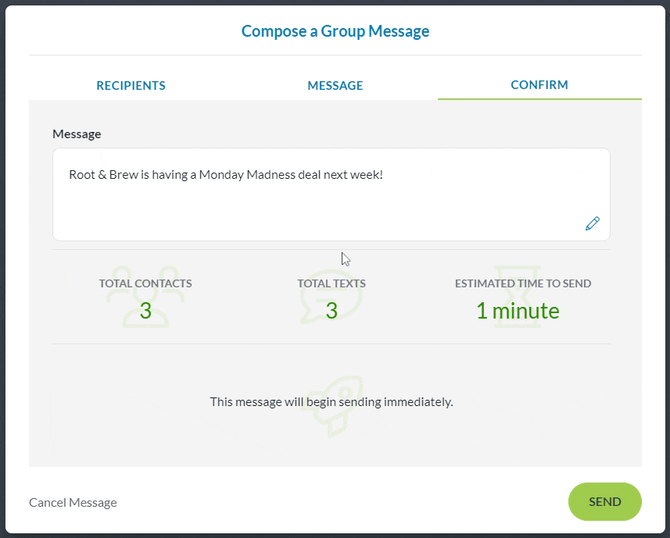670x538 pixels.
Task: Click the TOTAL CONTACTS label
Action: (x=145, y=283)
